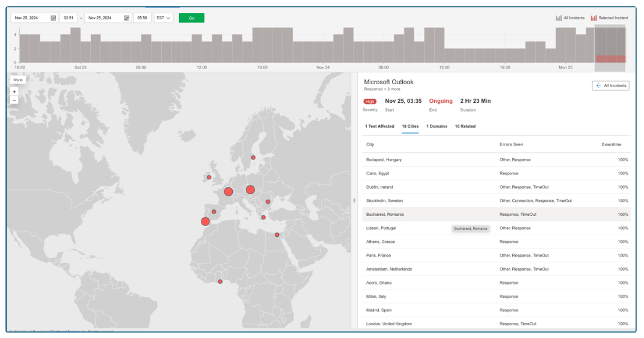Select the highlighted incident region on timeline
The height and width of the screenshot is (338, 644).
610,48
